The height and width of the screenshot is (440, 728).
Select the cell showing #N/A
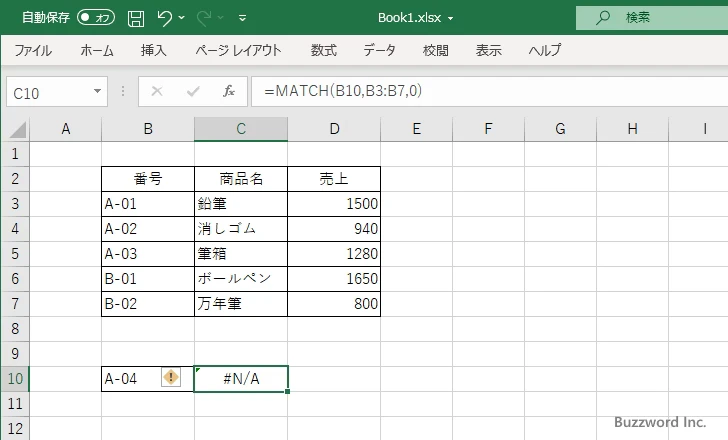coord(241,379)
